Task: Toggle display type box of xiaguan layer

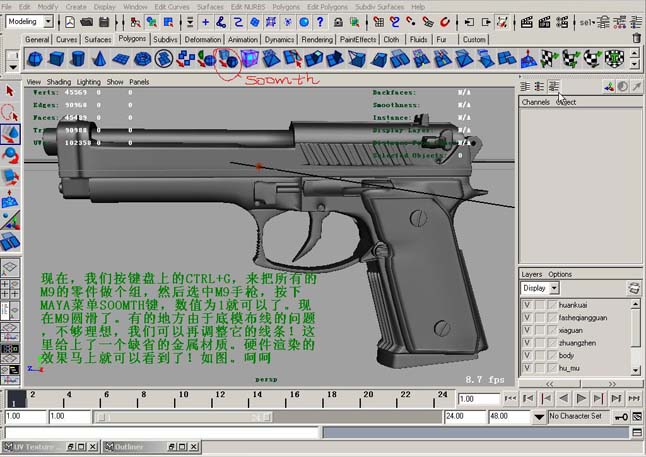Action: [540, 330]
